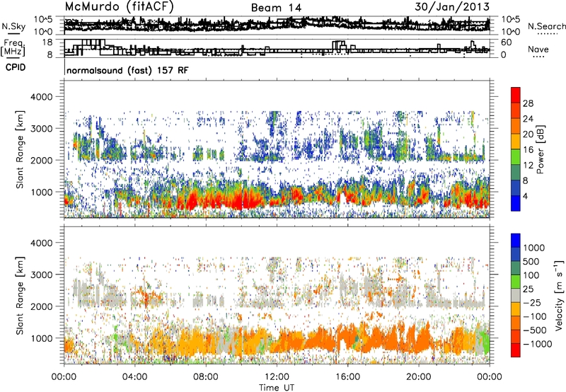The image size is (566, 392).
Task: Click the Nave legend label
Action: [x=538, y=49]
